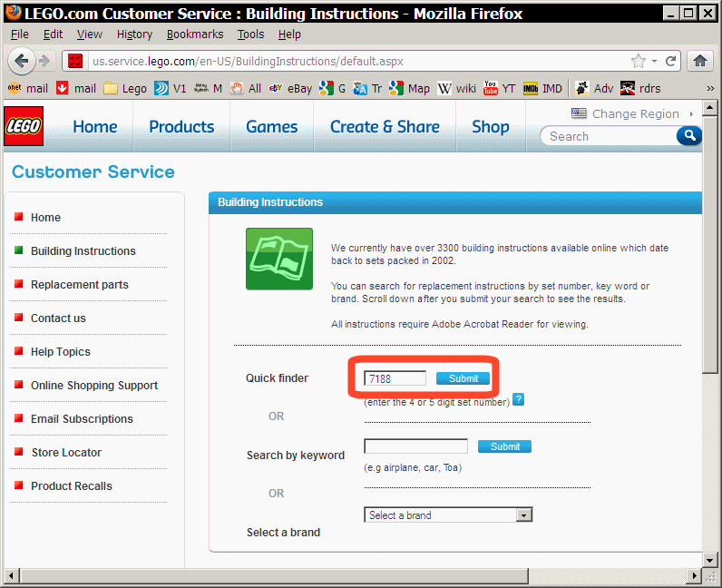Open sidebar Home link
Image resolution: width=722 pixels, height=588 pixels.
(45, 217)
